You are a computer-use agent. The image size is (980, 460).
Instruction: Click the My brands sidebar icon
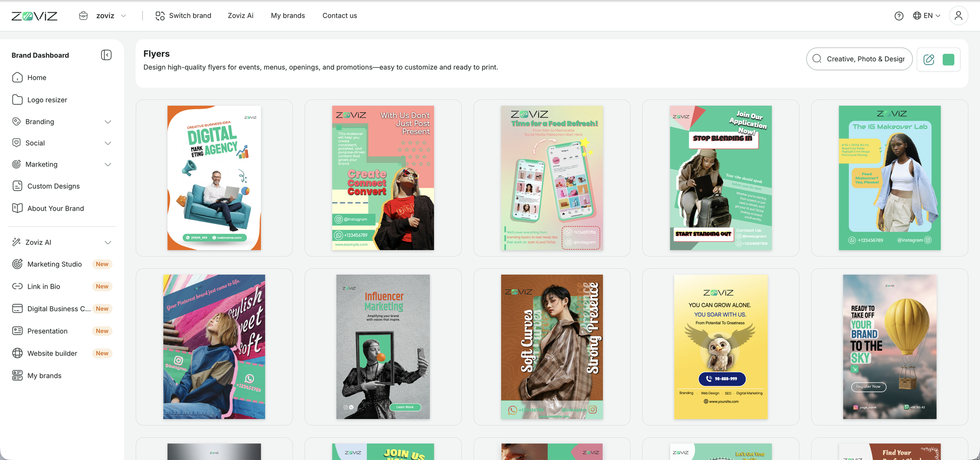18,375
